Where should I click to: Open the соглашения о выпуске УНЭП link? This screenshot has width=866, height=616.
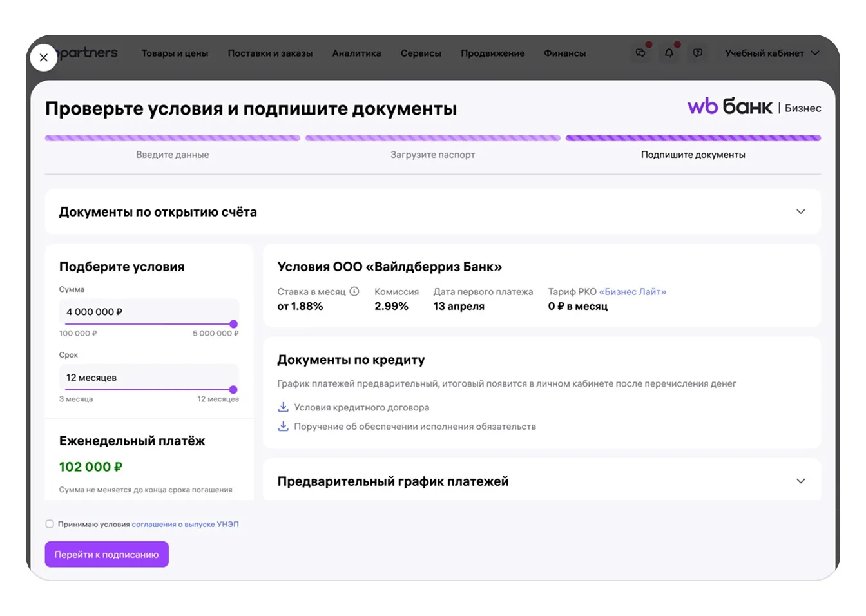coord(185,524)
